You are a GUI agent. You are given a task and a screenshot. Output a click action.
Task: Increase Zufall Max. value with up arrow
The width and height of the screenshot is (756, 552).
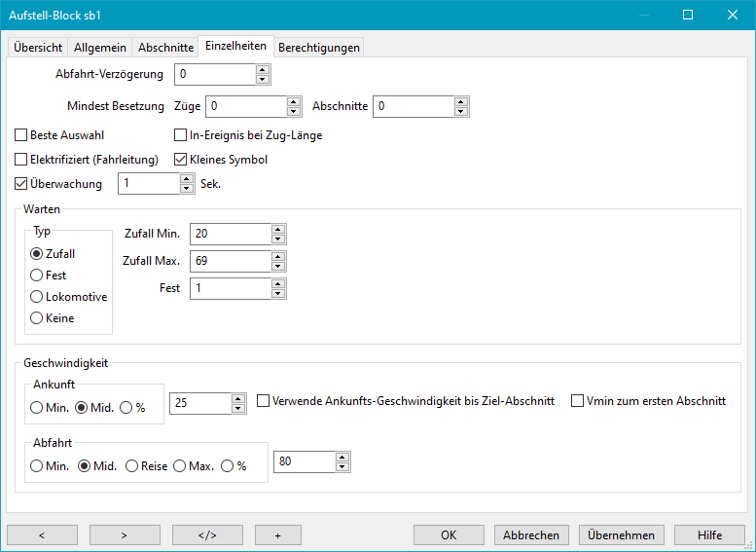[277, 256]
